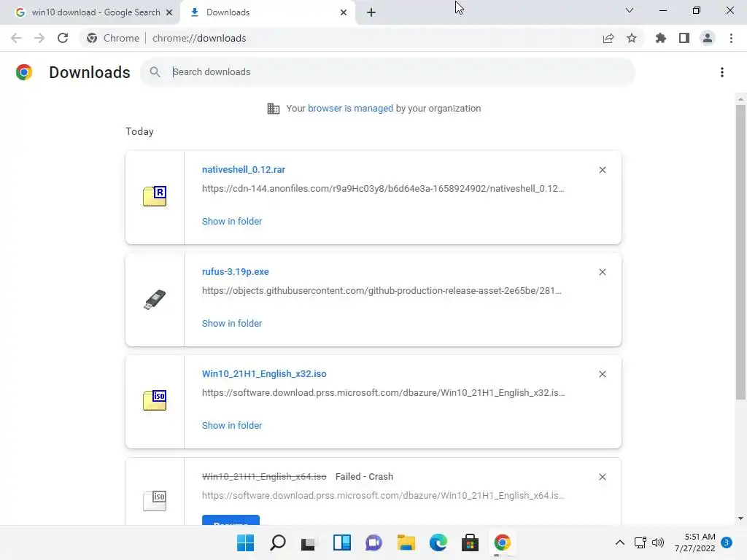Image resolution: width=747 pixels, height=560 pixels.
Task: Open taskbar Search magnifier
Action: (278, 542)
